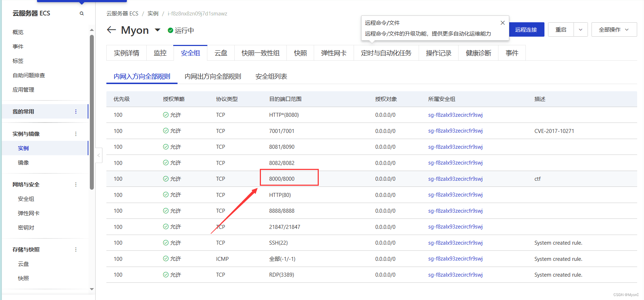Screen dimensions: 644x300
Task: Collapse the sidebar with the chevron handle
Action: [98, 156]
